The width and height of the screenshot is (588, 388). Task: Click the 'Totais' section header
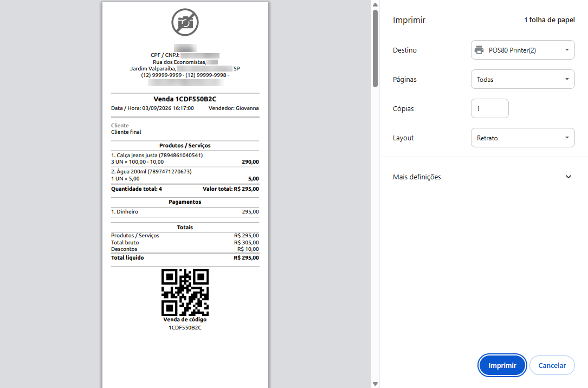[185, 228]
